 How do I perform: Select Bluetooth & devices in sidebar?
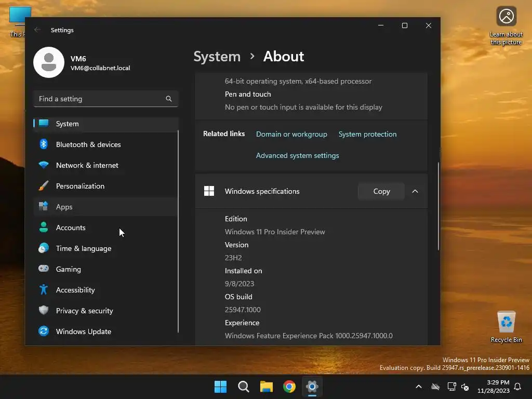pos(106,144)
